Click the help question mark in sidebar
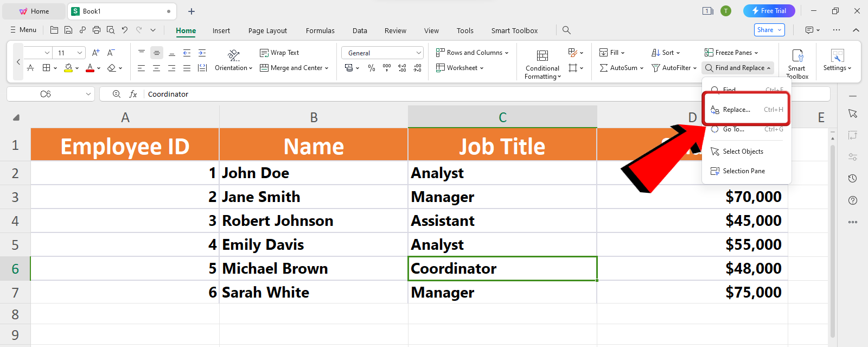This screenshot has width=868, height=347. click(x=853, y=200)
